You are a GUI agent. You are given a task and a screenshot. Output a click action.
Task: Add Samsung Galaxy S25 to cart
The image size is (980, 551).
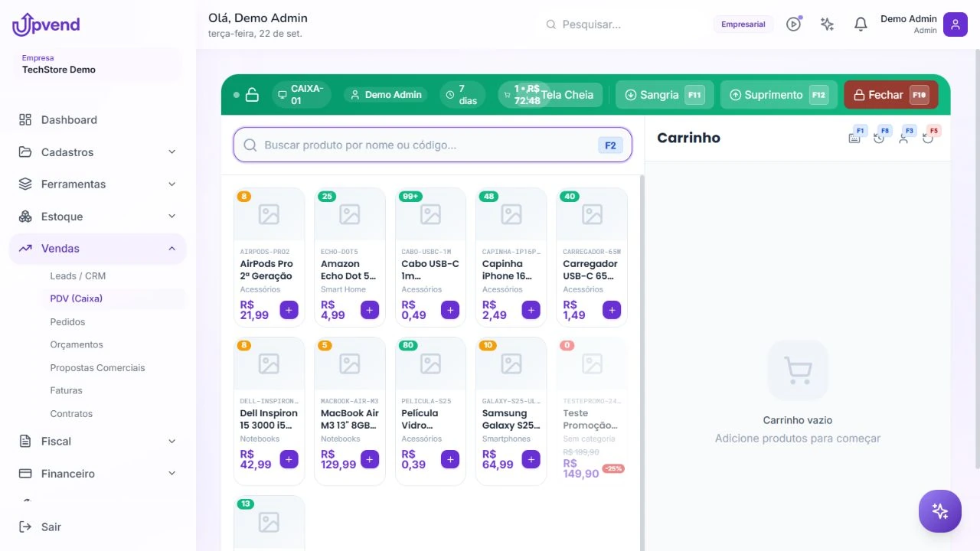[531, 459]
